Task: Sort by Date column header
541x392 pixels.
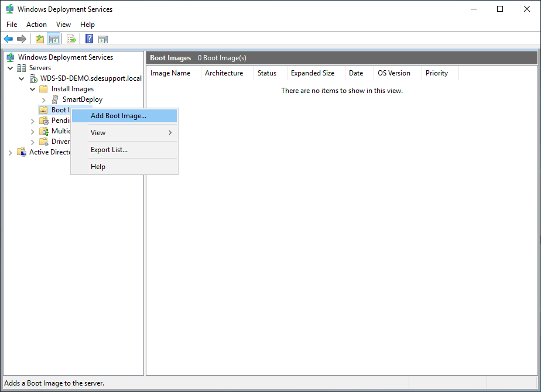Action: pos(359,73)
